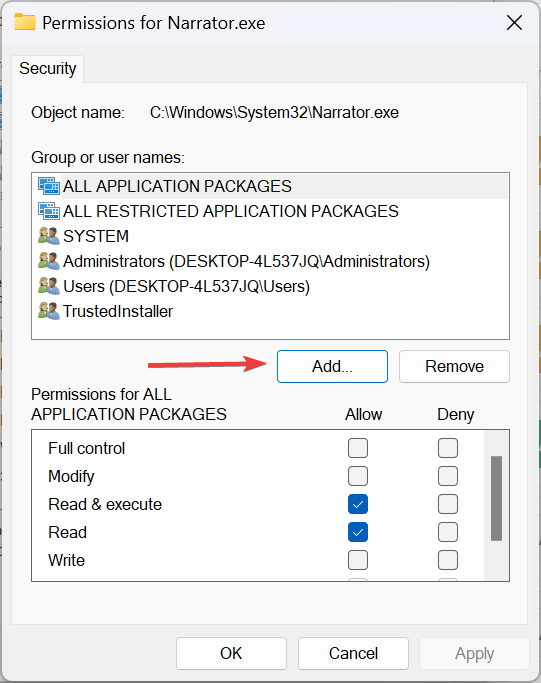
Task: Click the Users group icon
Action: [49, 286]
